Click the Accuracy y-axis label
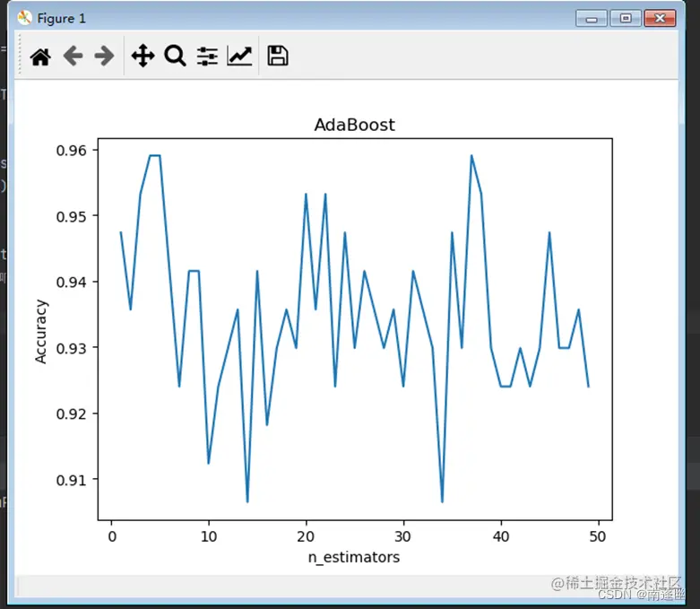Viewport: 700px width, 609px height. [40, 332]
